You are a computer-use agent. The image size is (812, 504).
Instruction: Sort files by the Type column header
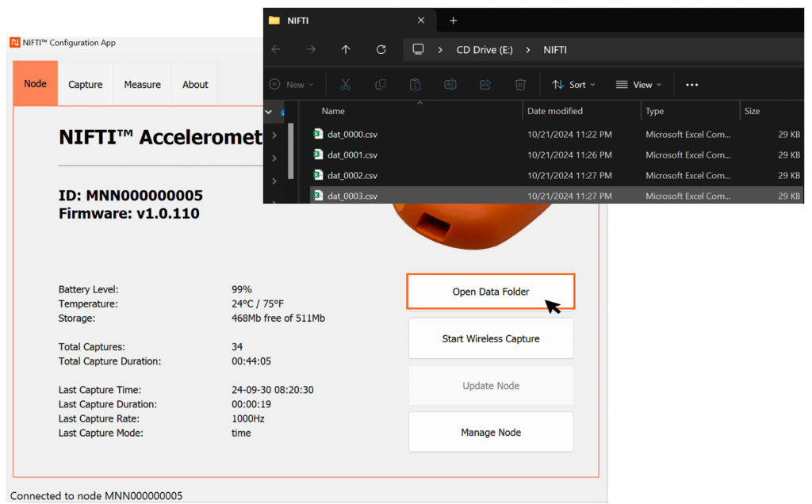(654, 111)
